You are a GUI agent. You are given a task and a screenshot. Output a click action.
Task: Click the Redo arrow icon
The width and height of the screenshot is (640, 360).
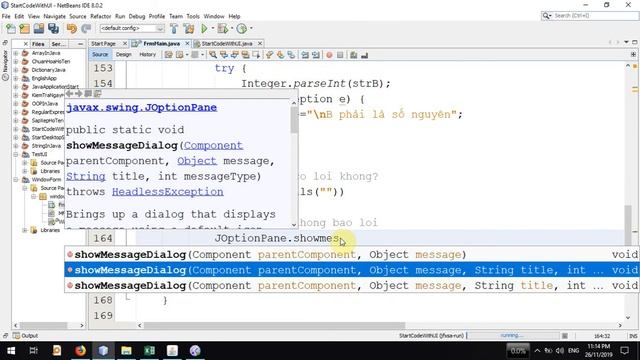pos(86,29)
